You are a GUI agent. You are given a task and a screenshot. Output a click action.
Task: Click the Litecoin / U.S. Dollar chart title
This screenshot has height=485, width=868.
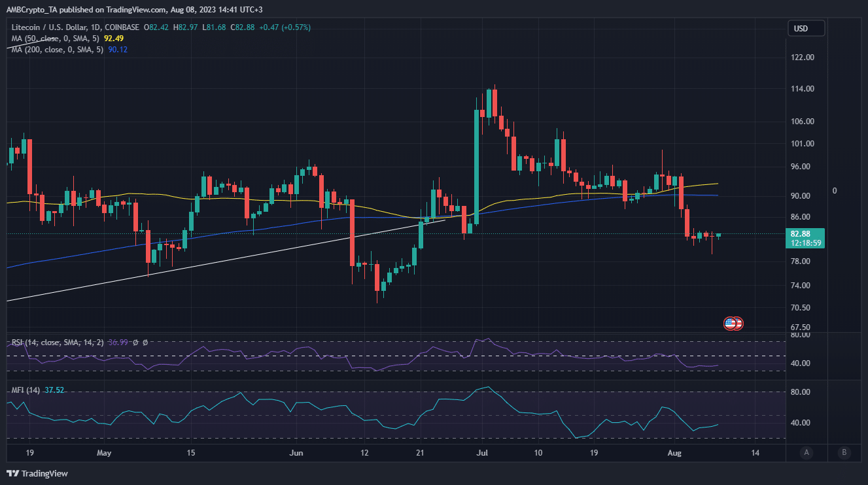[x=76, y=27]
